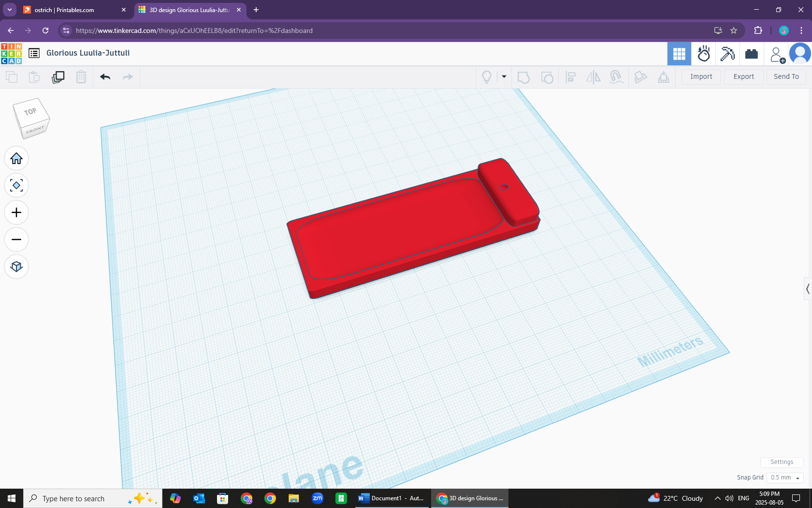Toggle orthographic/perspective view cube icon
This screenshot has height=508, width=812.
[16, 267]
